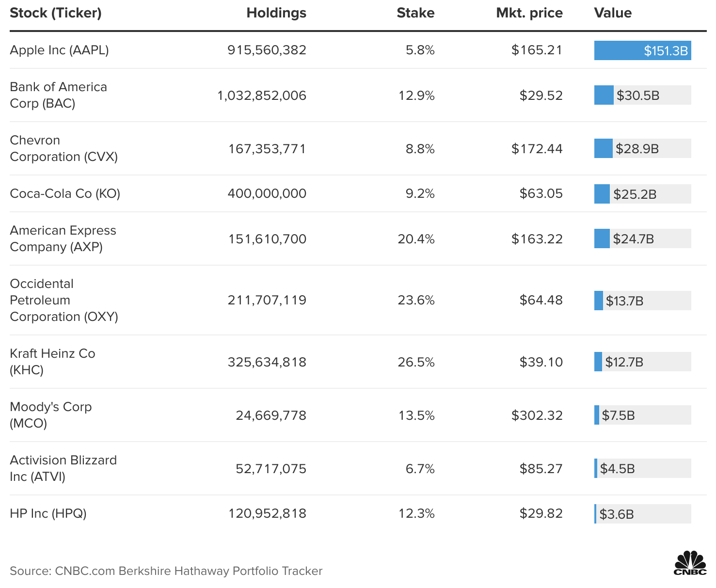
Task: Click the Apple value bar showing $151.3B
Action: tap(642, 50)
